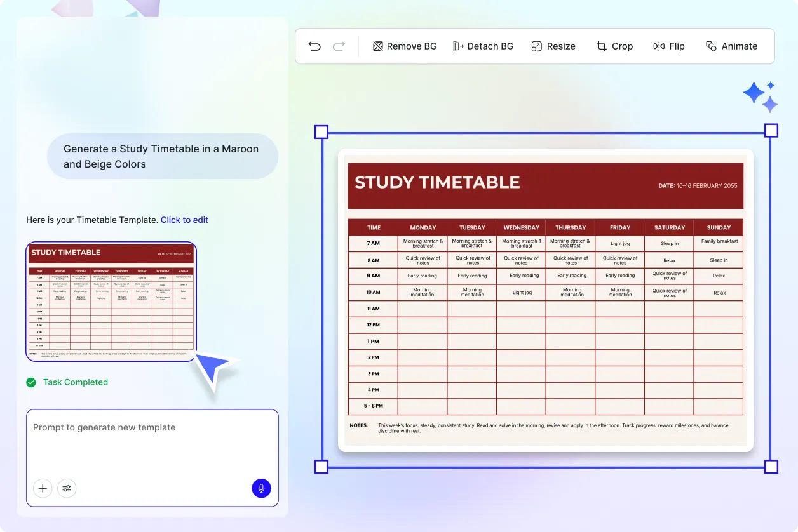Screen dimensions: 798x532
Task: Flip the selected timetable image
Action: [x=668, y=46]
